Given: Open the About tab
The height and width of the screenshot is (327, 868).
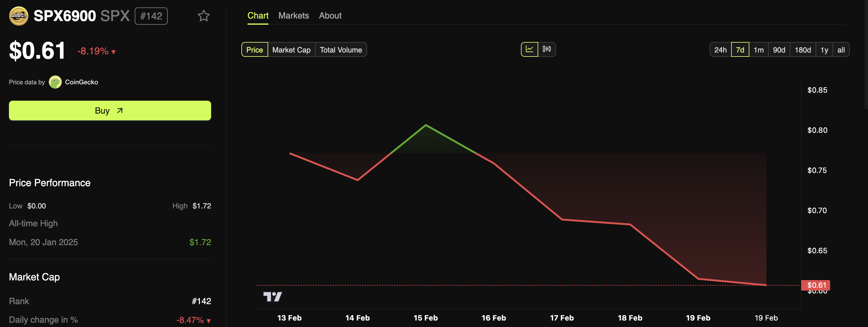Looking at the screenshot, I should tap(330, 15).
